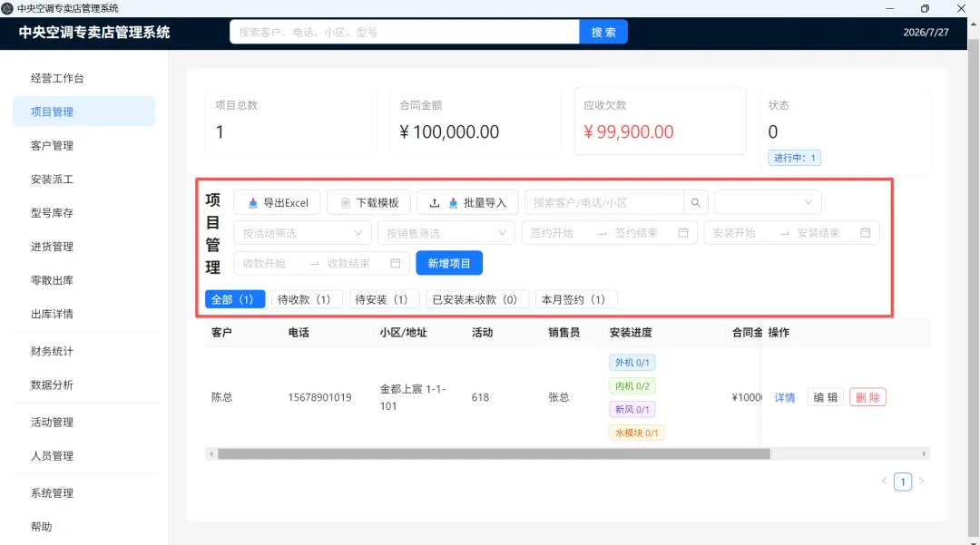980x545 pixels.
Task: Select the 全部 (1) filter tab
Action: [235, 299]
